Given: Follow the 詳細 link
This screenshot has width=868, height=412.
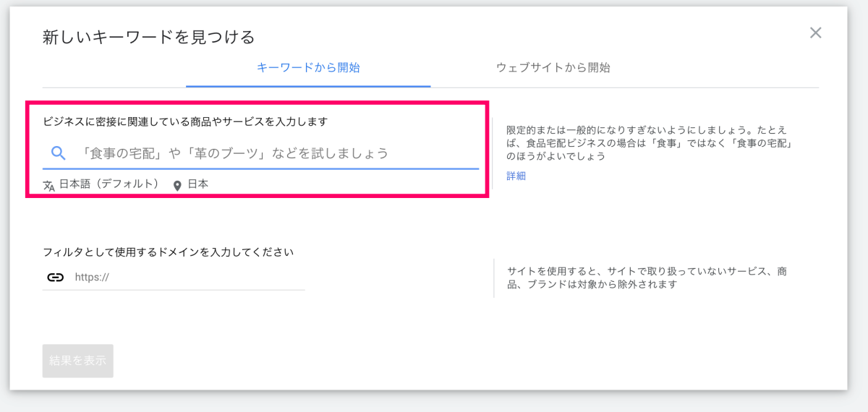Looking at the screenshot, I should [x=516, y=176].
